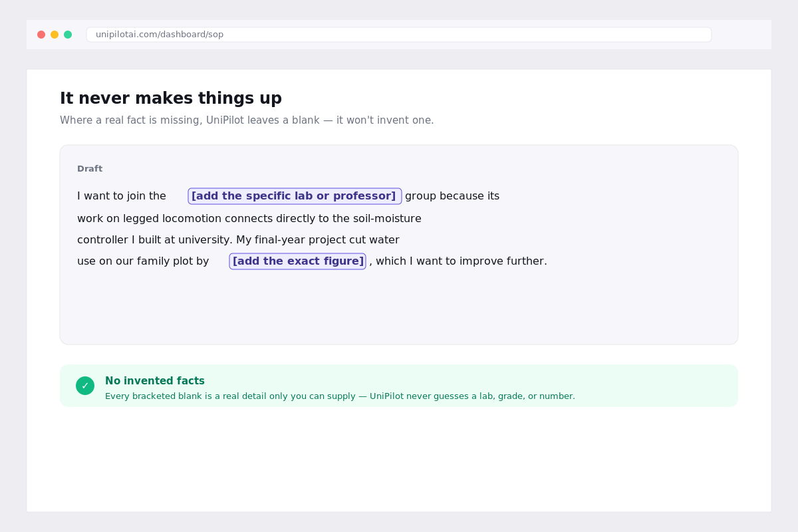Click the "[add the exact figure]" placeholder

(x=298, y=261)
